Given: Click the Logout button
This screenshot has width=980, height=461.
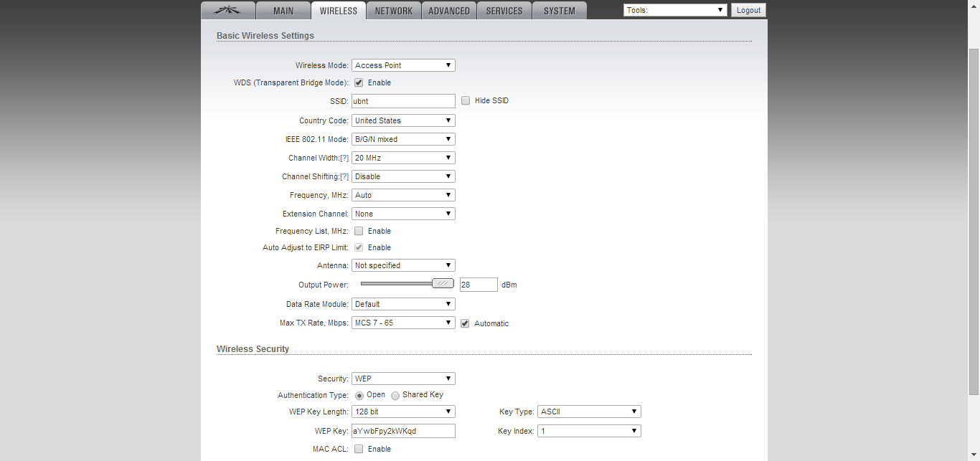Looking at the screenshot, I should [x=748, y=10].
